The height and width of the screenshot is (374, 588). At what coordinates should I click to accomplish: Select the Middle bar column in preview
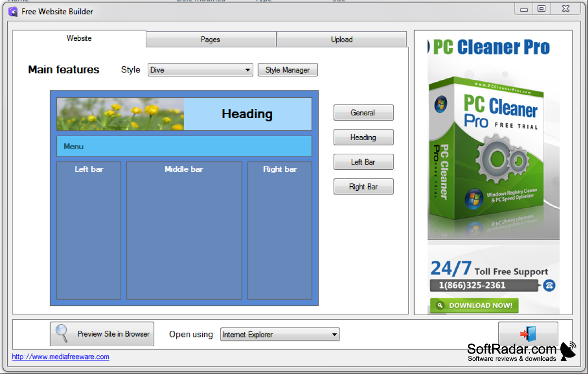point(184,231)
